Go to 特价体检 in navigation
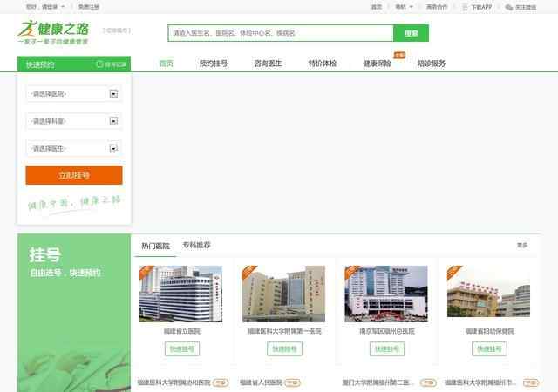This screenshot has height=392, width=558. click(322, 64)
